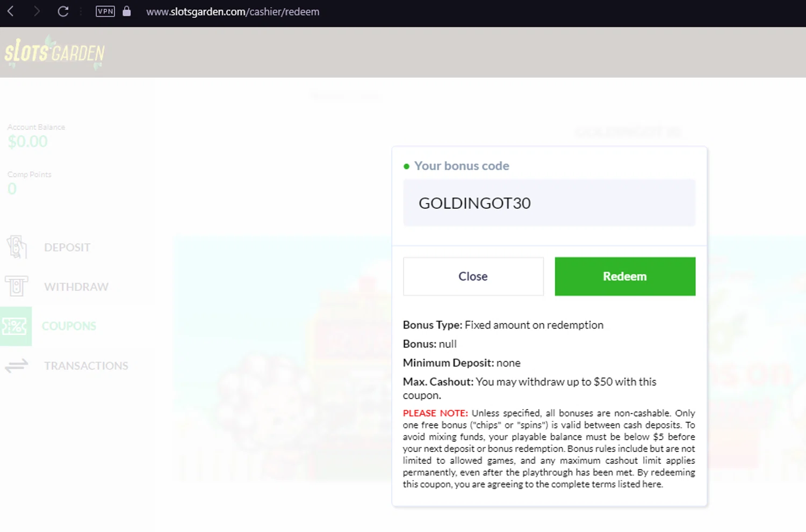Select the COUPONS menu item
This screenshot has height=532, width=806.
click(x=69, y=326)
